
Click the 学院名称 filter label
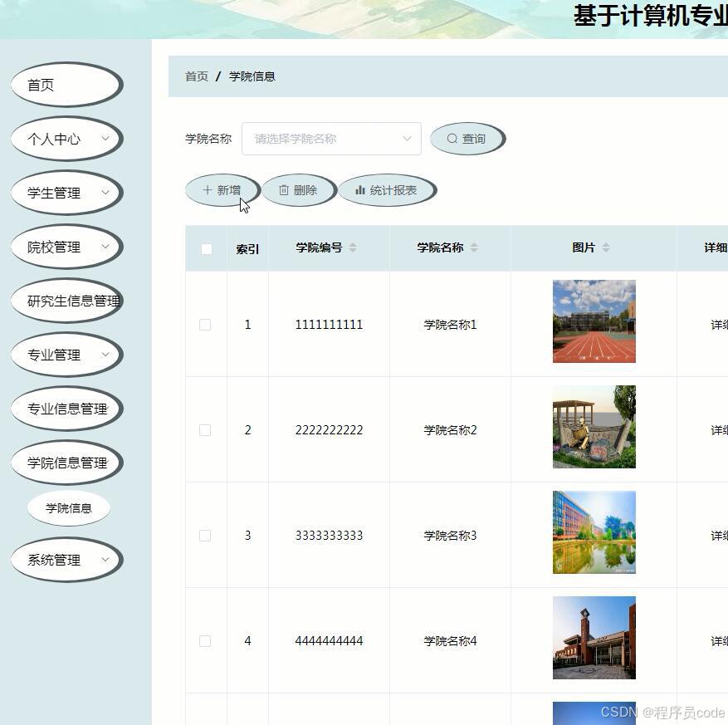[x=208, y=139]
